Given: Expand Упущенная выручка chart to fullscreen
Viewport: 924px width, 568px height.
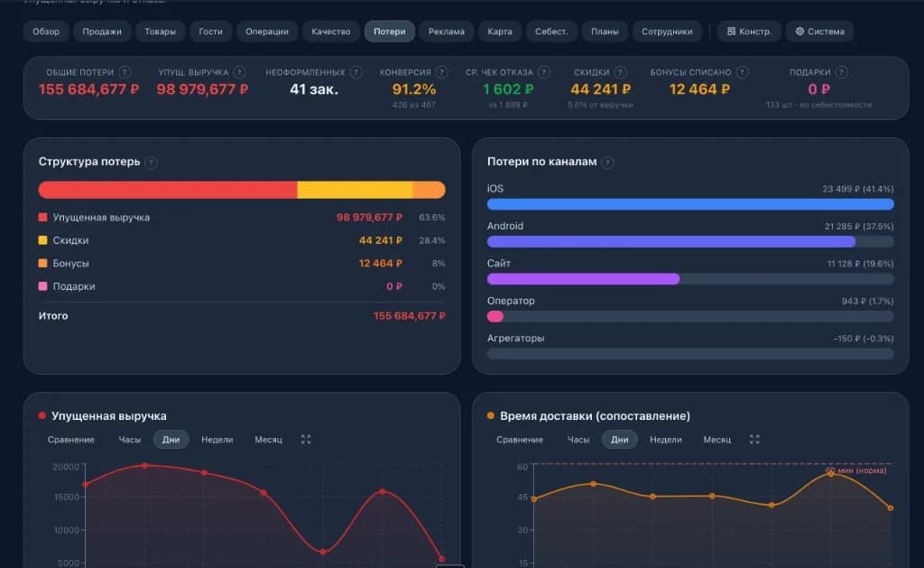Looking at the screenshot, I should tap(306, 440).
